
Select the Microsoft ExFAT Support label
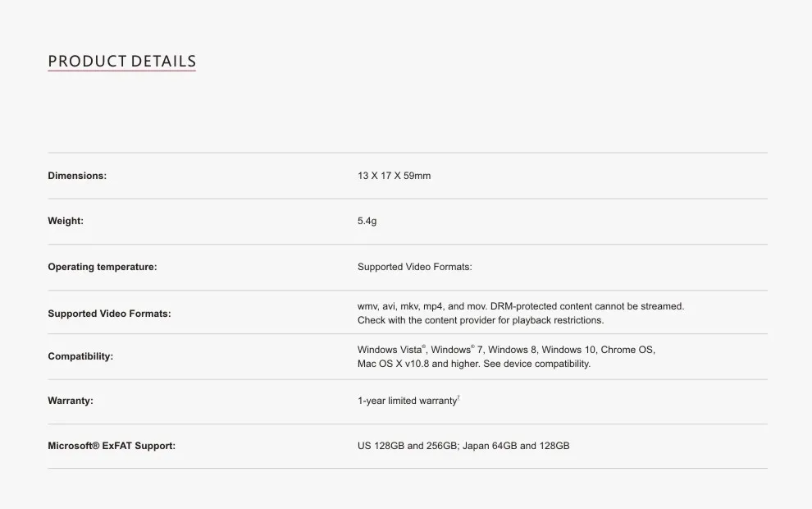pyautogui.click(x=112, y=446)
